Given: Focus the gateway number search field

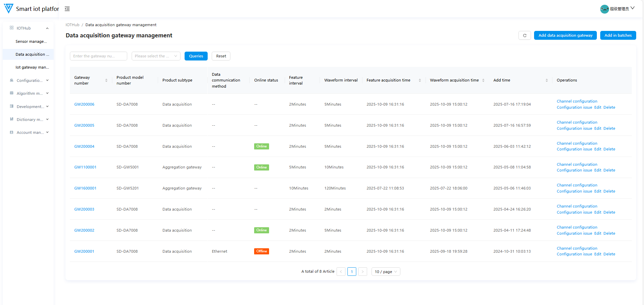Looking at the screenshot, I should click(98, 56).
